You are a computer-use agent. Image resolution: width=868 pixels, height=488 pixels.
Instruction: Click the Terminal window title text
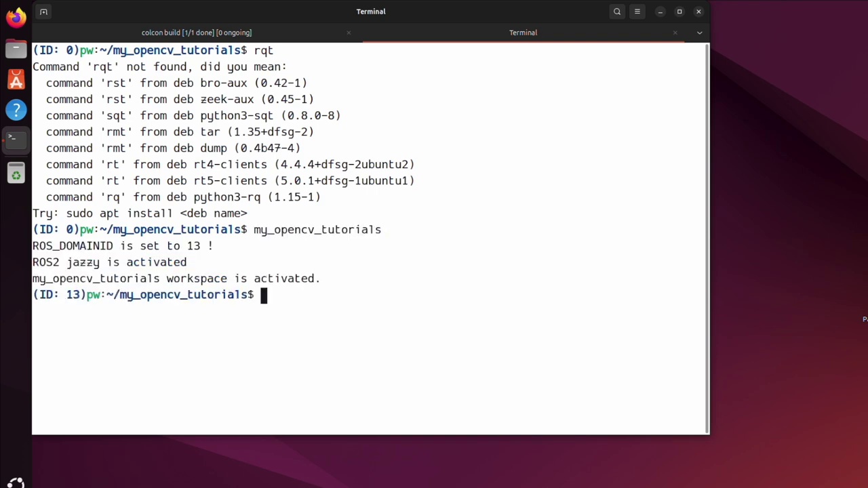tap(371, 12)
